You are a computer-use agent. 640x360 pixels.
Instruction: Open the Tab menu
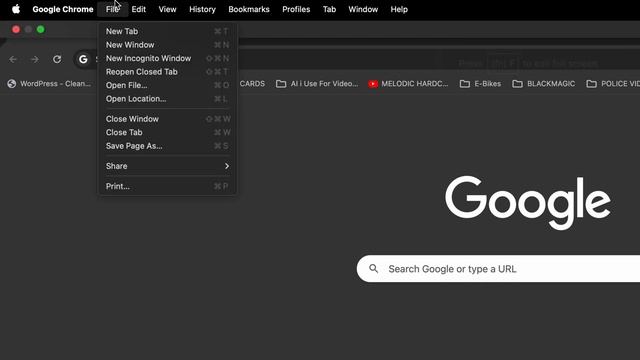[x=329, y=9]
